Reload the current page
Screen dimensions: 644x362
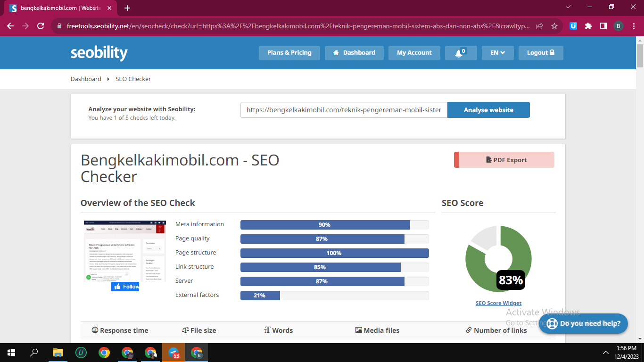41,26
